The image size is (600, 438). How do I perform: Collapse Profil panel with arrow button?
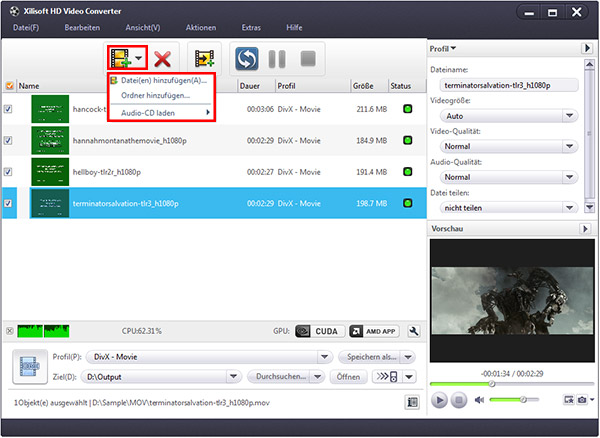point(587,48)
